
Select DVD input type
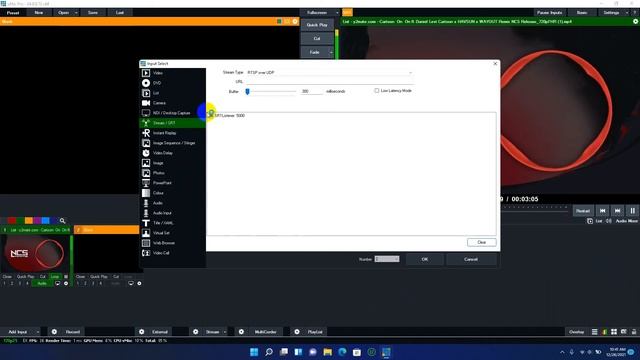point(172,83)
